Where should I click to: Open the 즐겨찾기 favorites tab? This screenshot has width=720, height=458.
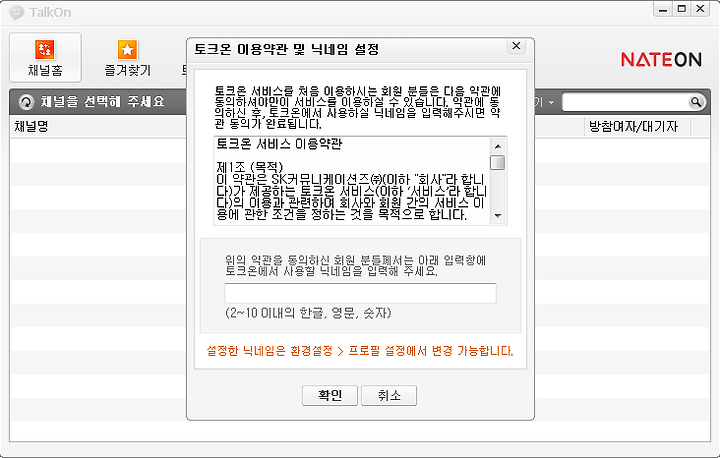pyautogui.click(x=128, y=57)
